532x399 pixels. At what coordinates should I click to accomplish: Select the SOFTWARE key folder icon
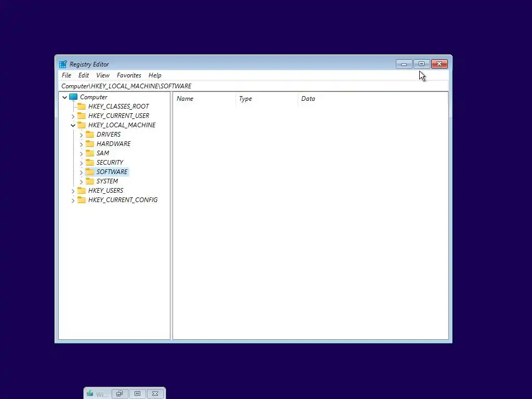click(x=89, y=171)
